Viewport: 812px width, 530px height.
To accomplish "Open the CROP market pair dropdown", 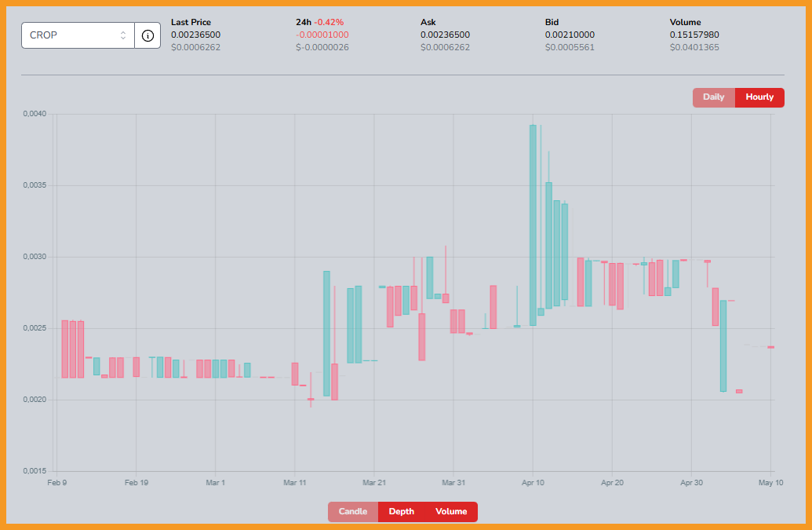I will (x=78, y=35).
